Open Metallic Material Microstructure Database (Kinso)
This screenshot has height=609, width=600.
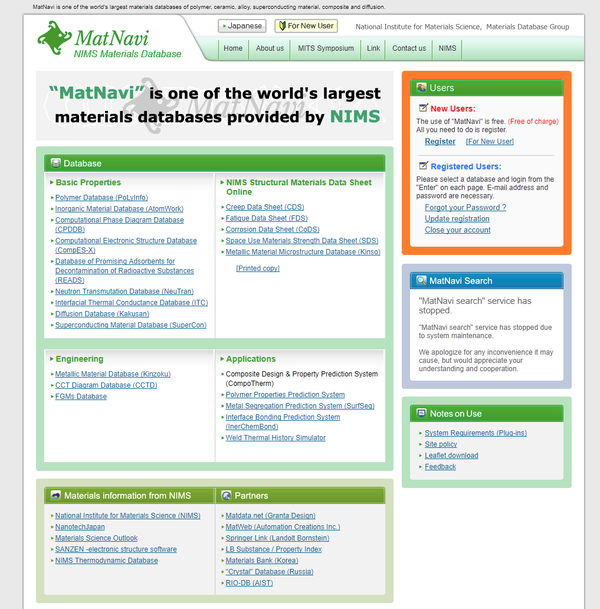(x=303, y=252)
